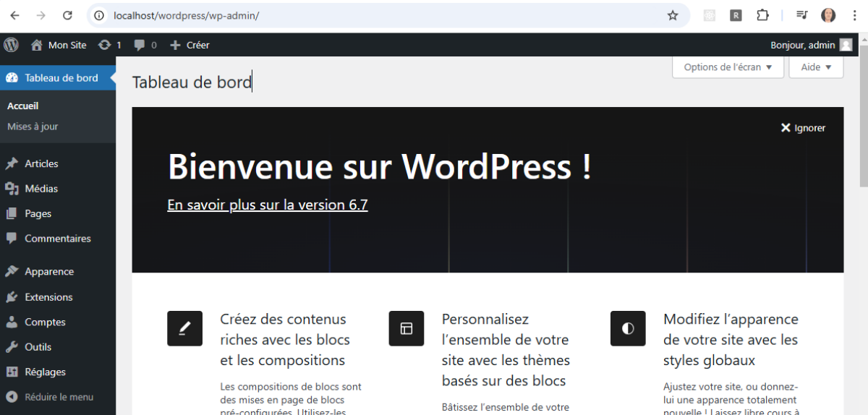
Task: Click the Tableau de bord page heading
Action: (192, 82)
